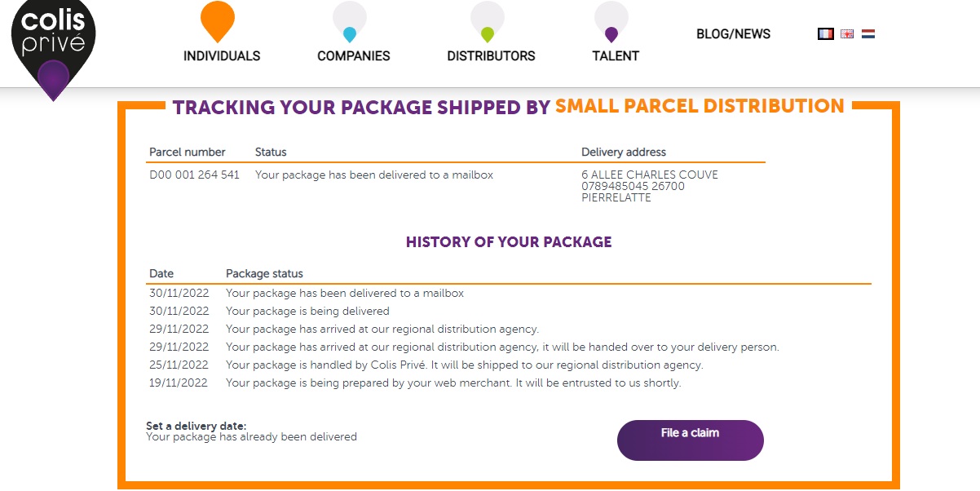Click the 'Set a delivery date' label
The height and width of the screenshot is (491, 980).
[x=196, y=426]
